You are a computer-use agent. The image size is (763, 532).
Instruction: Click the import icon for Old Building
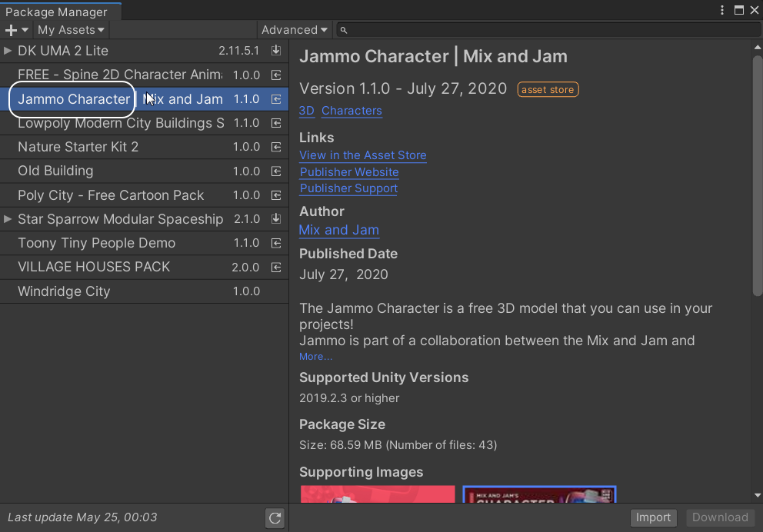tap(276, 171)
